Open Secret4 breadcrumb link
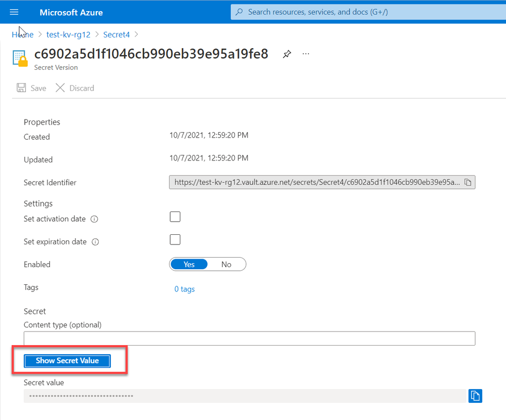This screenshot has height=420, width=506. coord(116,34)
